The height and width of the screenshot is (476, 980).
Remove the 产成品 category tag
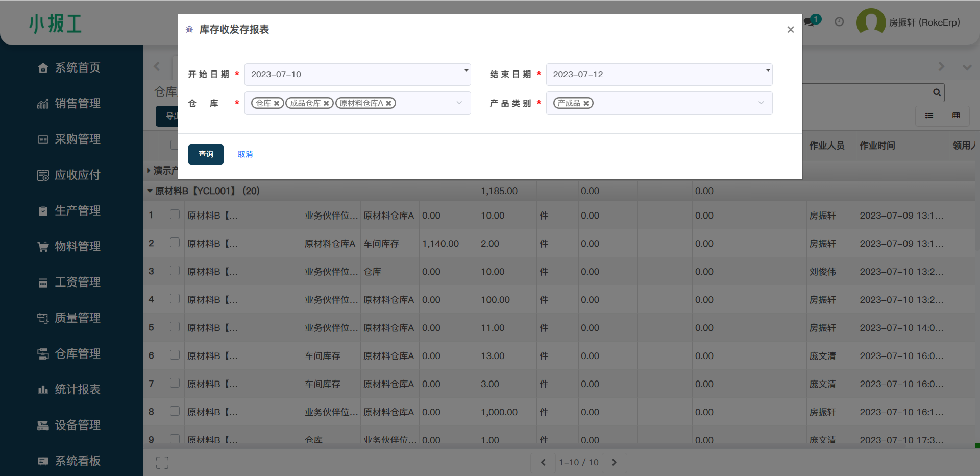pos(586,103)
